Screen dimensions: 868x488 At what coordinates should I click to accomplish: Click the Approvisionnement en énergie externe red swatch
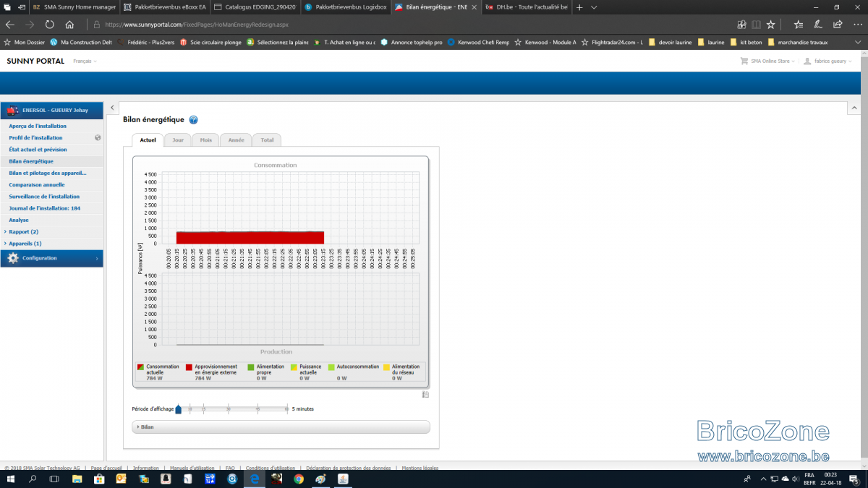coord(190,367)
